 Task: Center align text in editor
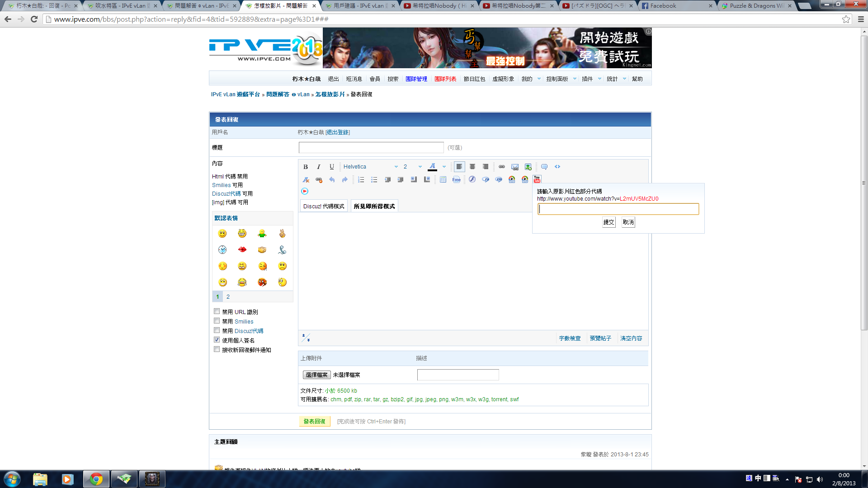click(472, 167)
